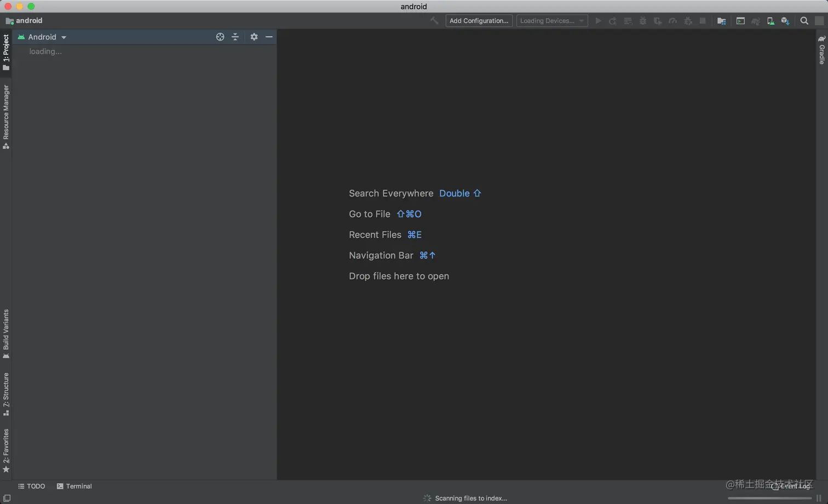828x504 pixels.
Task: Open the SDK Manager cube icon
Action: coord(785,21)
